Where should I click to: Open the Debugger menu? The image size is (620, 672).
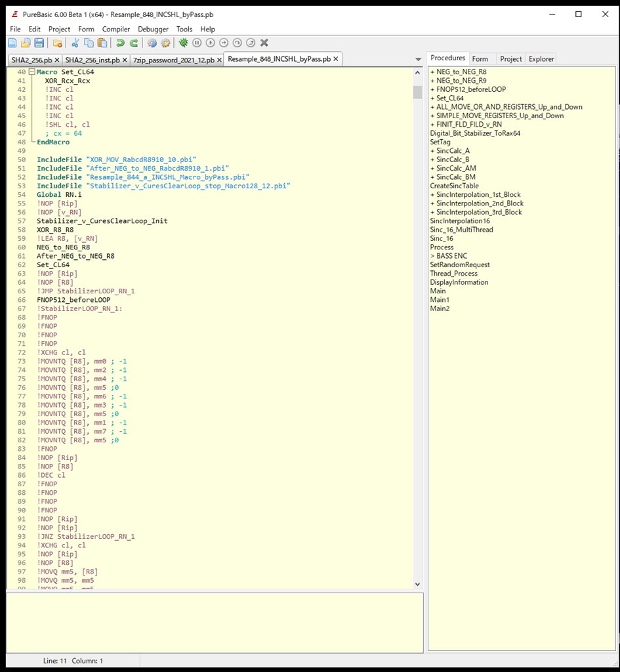153,29
